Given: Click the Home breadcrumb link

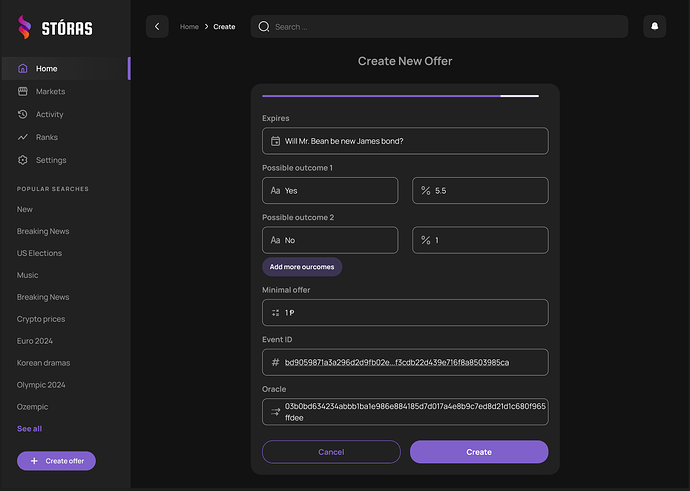Looking at the screenshot, I should [189, 27].
